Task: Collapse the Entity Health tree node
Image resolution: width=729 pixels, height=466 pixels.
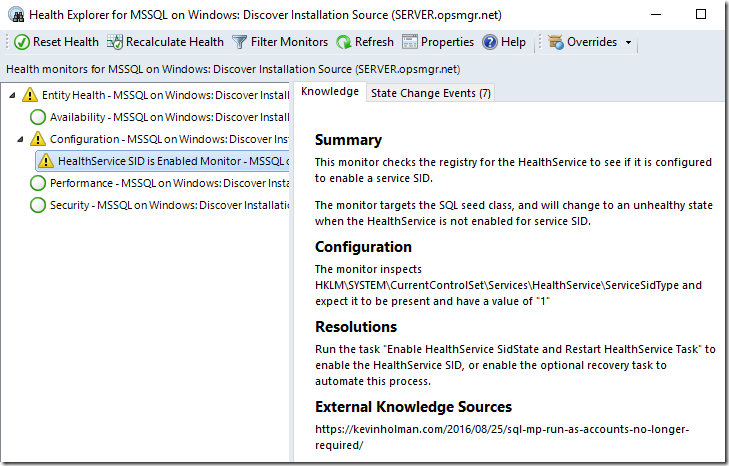Action: click(x=12, y=95)
